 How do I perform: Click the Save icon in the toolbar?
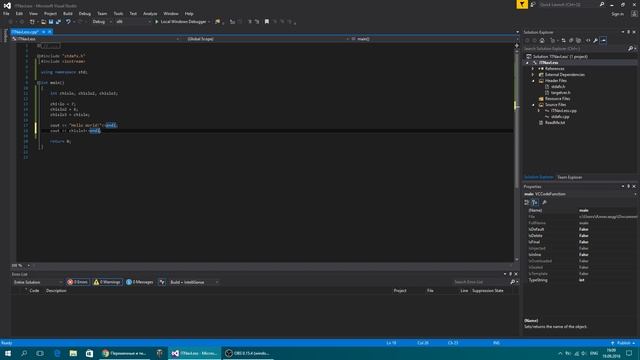coord(51,22)
